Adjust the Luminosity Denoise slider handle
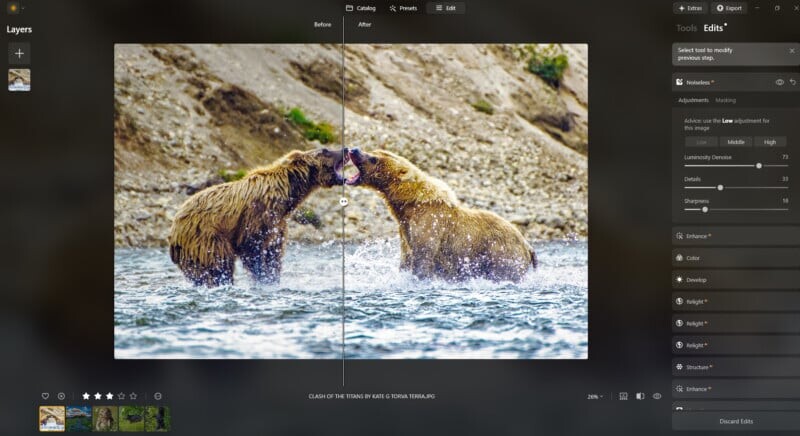Screen dimensions: 800x436 [759, 165]
